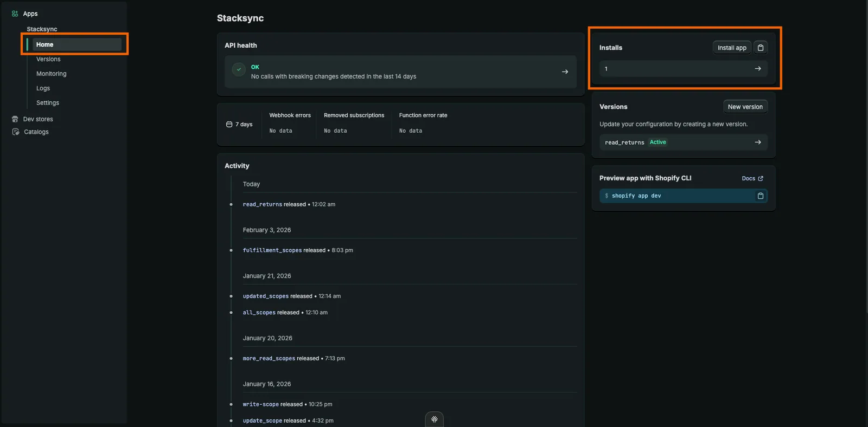
Task: Copy the shopify app dev command
Action: click(x=761, y=196)
